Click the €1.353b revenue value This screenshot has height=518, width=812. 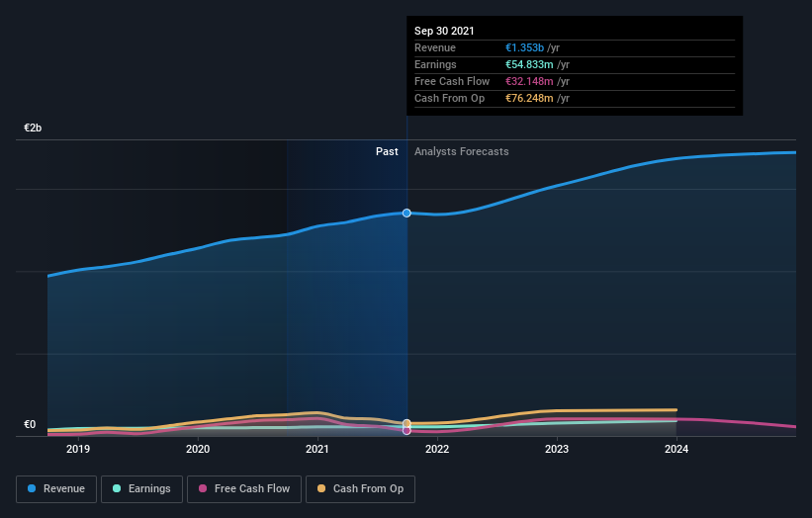pos(524,47)
